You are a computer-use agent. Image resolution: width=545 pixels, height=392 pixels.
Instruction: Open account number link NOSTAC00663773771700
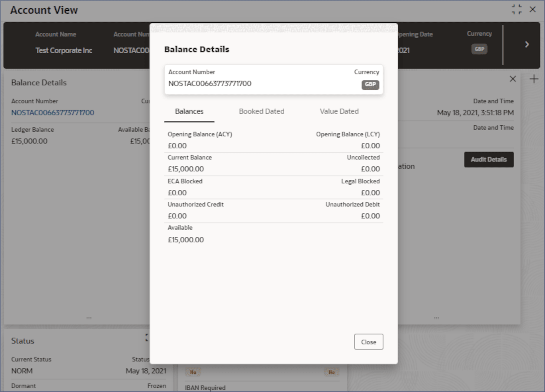tap(53, 113)
